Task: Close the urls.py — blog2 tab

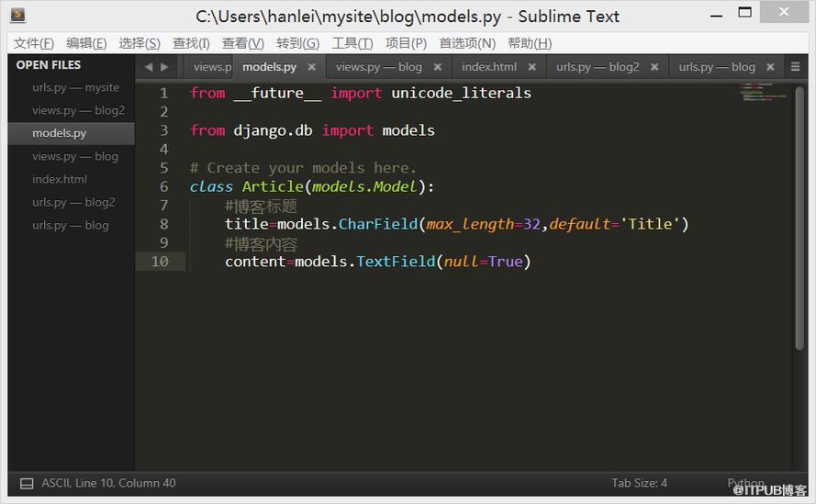Action: pyautogui.click(x=654, y=67)
